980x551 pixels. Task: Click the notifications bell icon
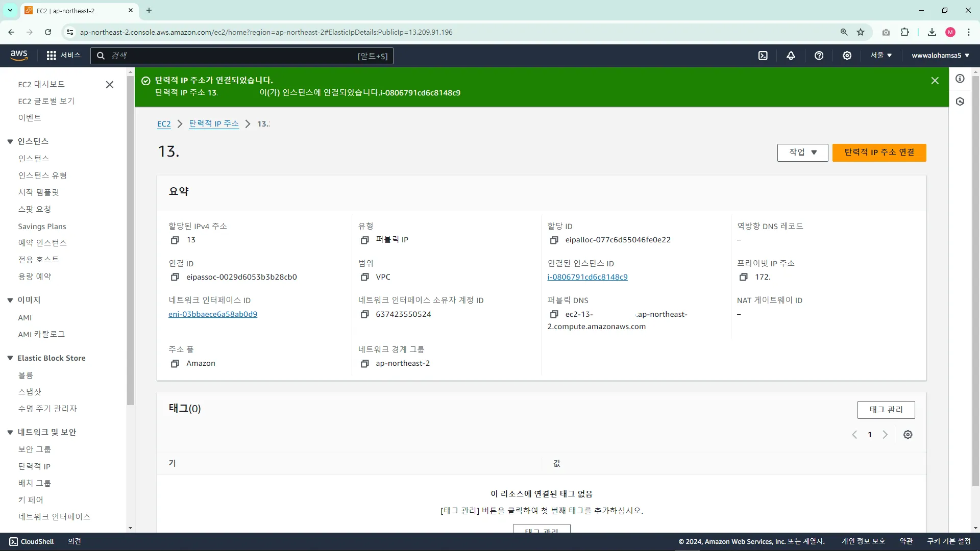point(791,56)
